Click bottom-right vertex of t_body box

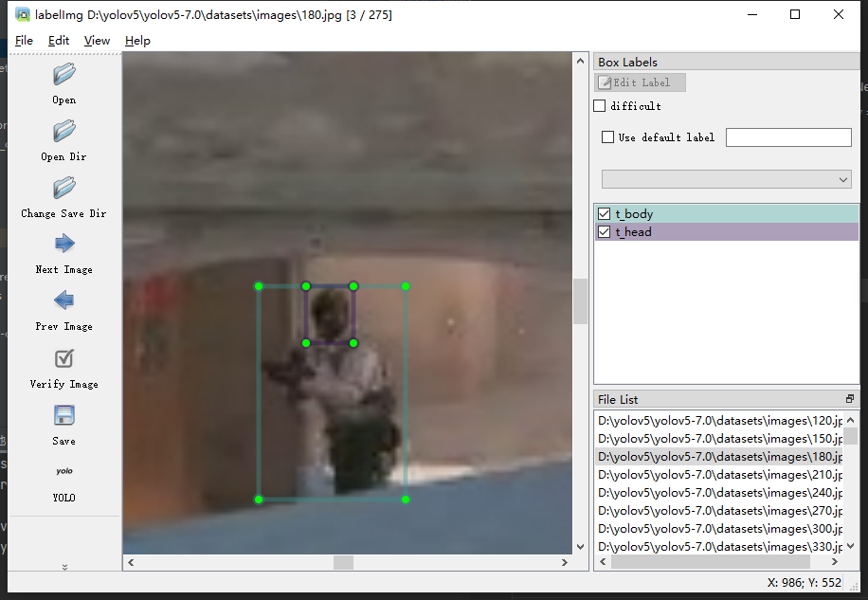click(406, 500)
